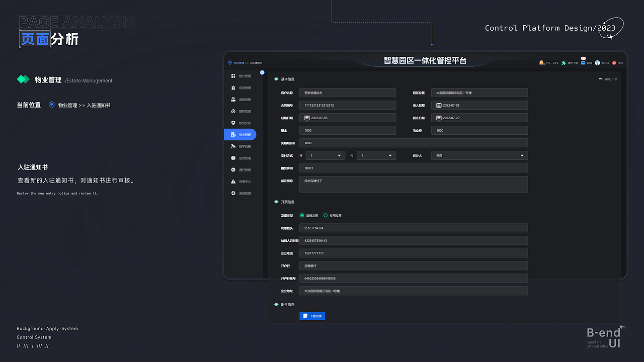Click the 客户名称 input field
The width and height of the screenshot is (644, 362).
coord(348,93)
